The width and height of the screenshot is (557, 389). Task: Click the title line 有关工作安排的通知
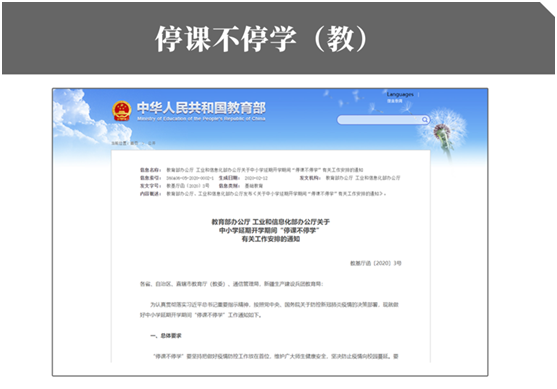tap(271, 239)
